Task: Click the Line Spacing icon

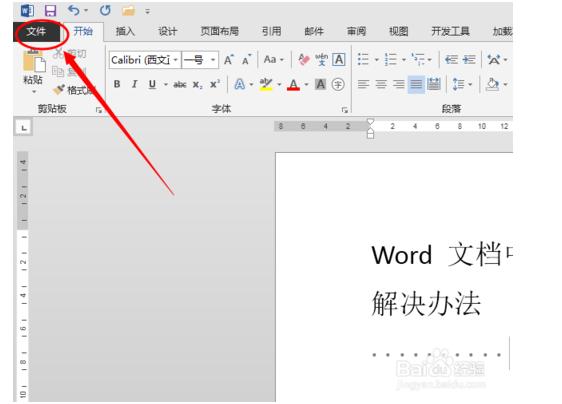Action: point(458,84)
